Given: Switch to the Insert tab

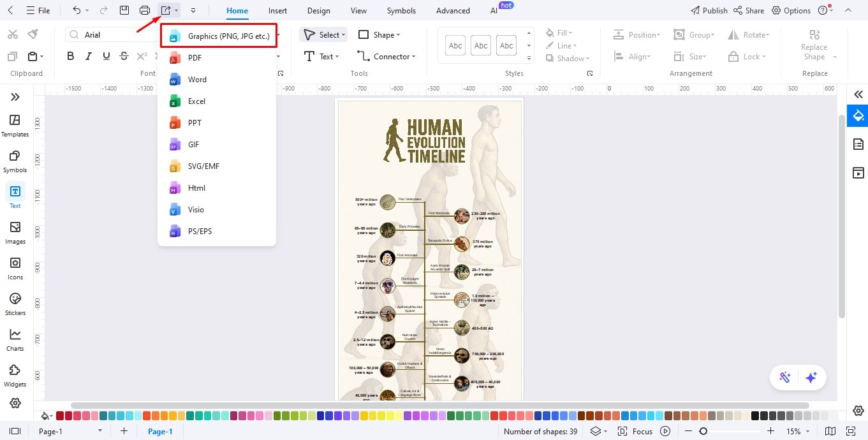Looking at the screenshot, I should 277,11.
